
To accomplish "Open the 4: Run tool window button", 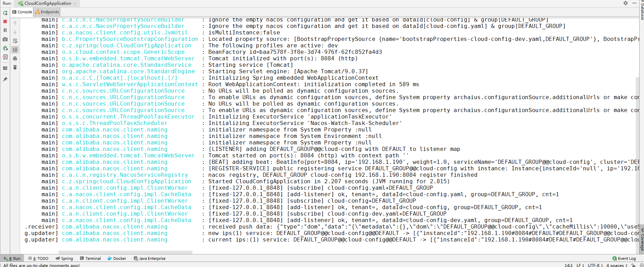I will (12, 258).
